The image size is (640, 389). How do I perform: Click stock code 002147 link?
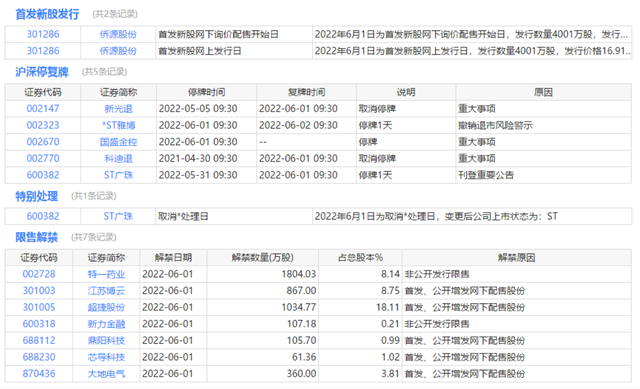pyautogui.click(x=43, y=109)
